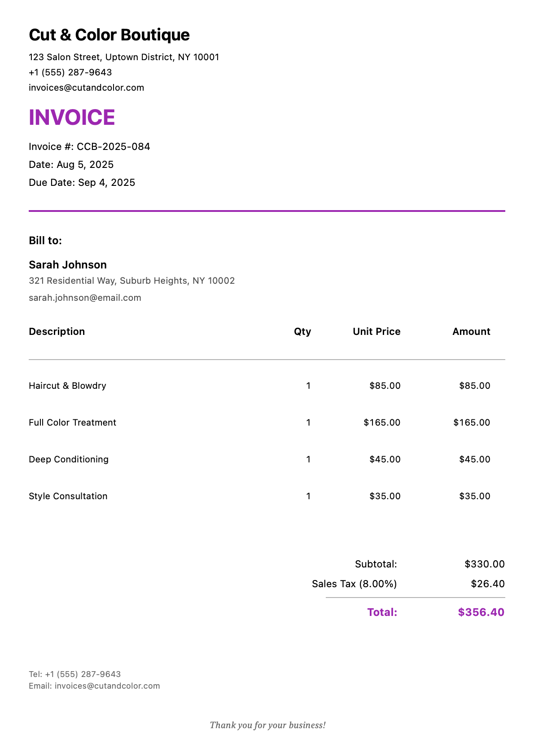Click quantity in Style Consultation row

pos(308,496)
